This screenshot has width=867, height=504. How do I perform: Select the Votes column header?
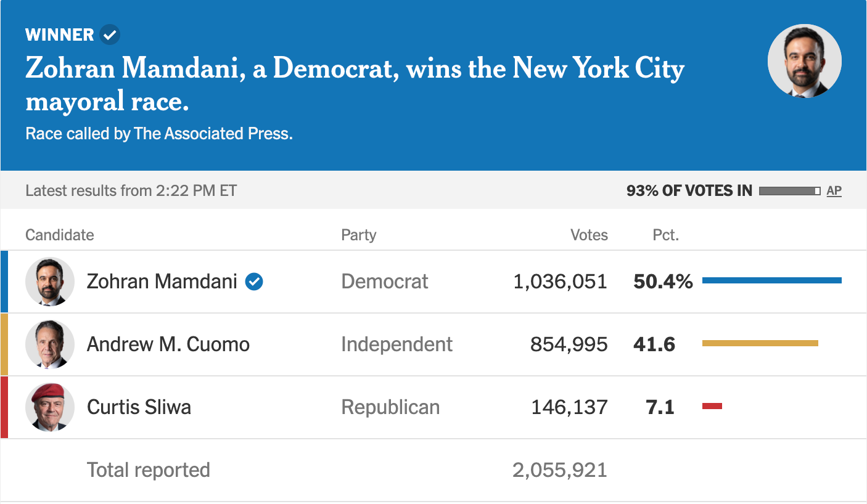click(x=589, y=235)
